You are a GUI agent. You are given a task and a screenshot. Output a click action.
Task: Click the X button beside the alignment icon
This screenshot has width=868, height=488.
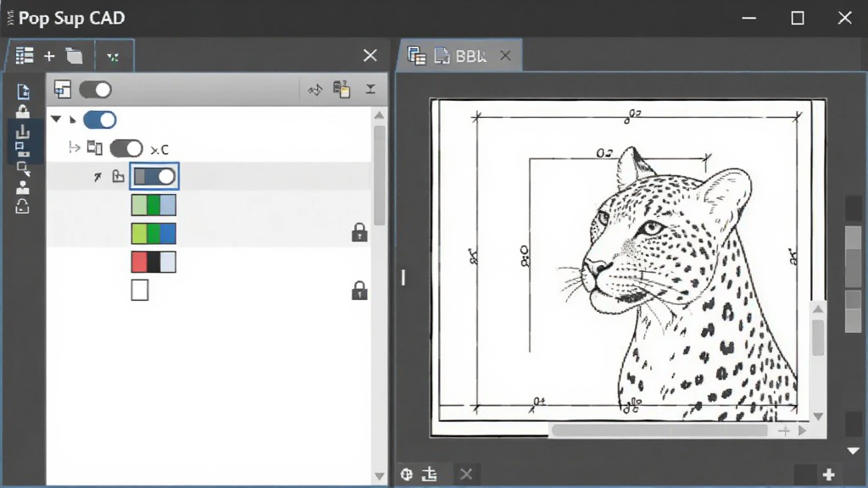[x=466, y=474]
